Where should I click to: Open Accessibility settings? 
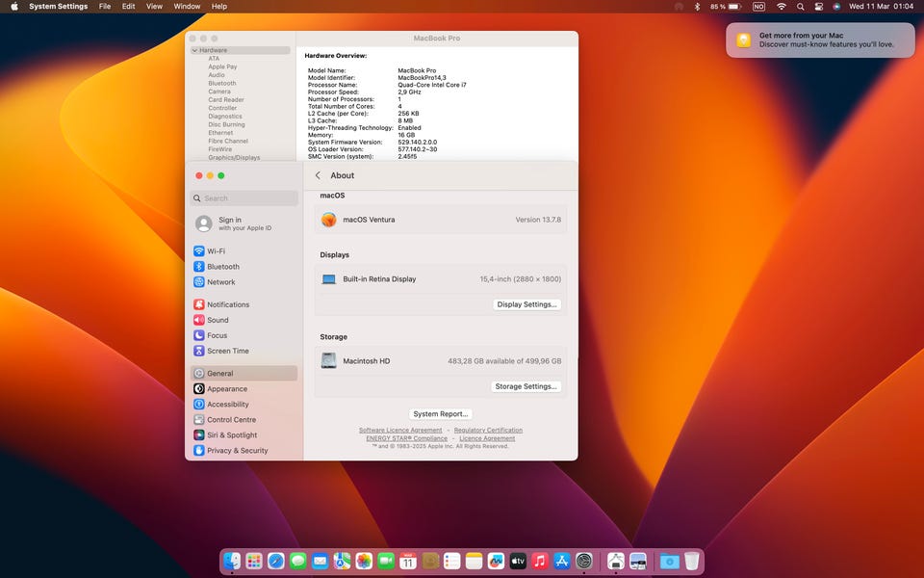tap(227, 405)
